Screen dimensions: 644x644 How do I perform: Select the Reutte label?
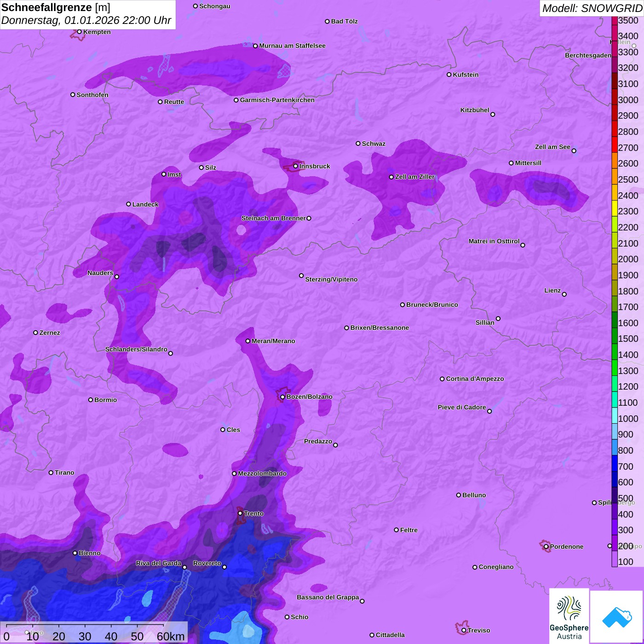(174, 102)
